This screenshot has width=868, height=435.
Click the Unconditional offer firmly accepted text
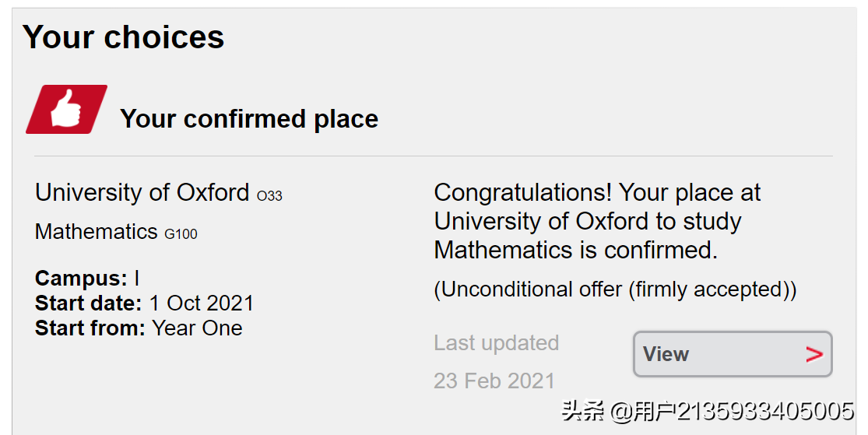[x=615, y=289]
